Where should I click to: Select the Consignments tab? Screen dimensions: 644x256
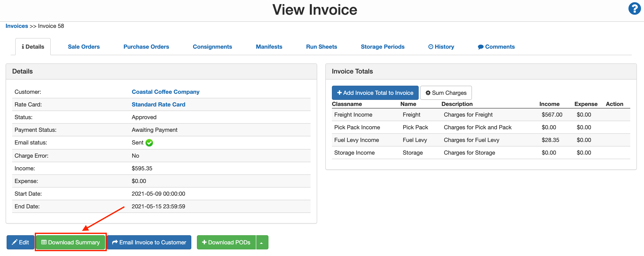(212, 46)
